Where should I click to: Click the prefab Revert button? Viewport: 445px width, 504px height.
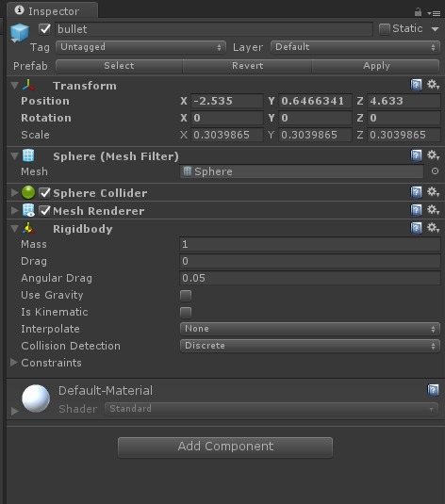coord(247,66)
